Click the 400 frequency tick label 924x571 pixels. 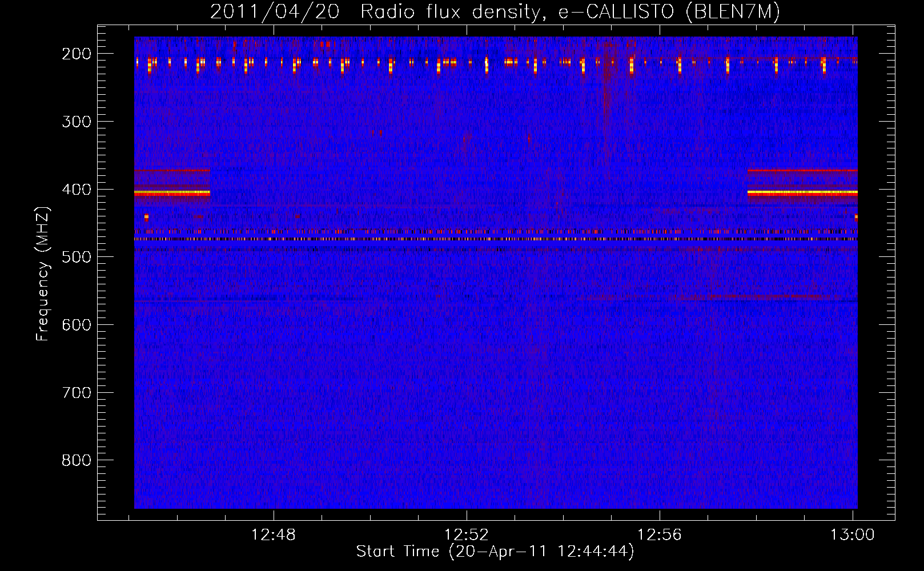click(77, 190)
